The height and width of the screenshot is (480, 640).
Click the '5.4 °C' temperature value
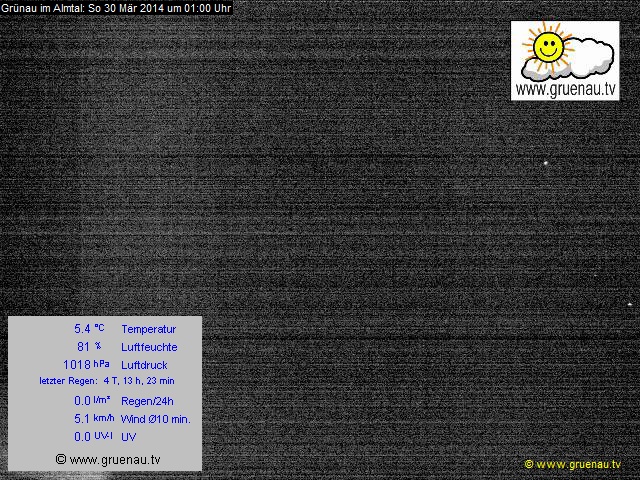[x=89, y=329]
